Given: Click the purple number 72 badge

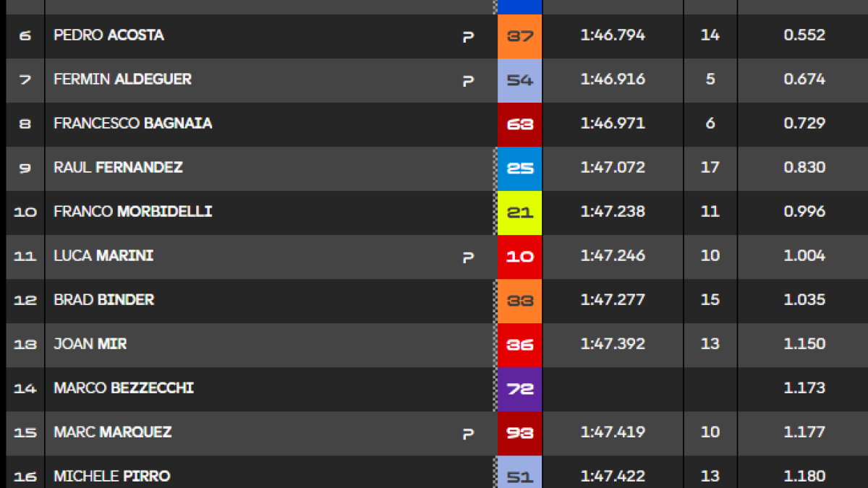Looking at the screenshot, I should click(519, 389).
